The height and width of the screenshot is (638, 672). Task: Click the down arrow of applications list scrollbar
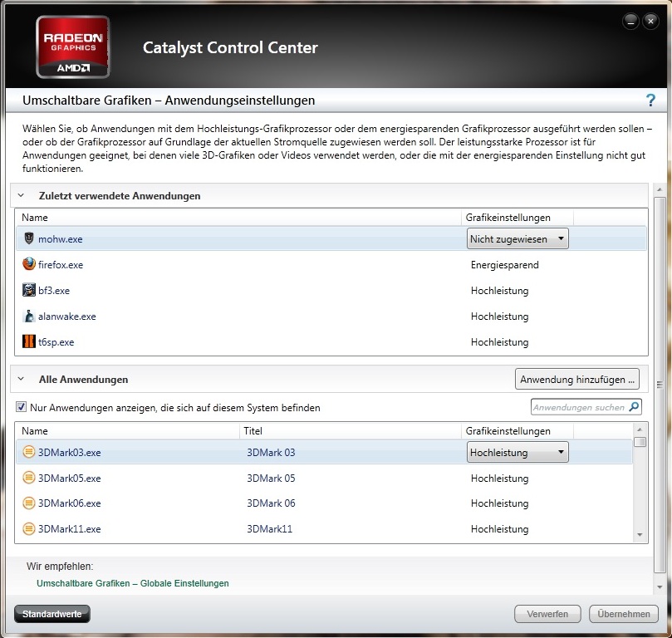click(640, 536)
